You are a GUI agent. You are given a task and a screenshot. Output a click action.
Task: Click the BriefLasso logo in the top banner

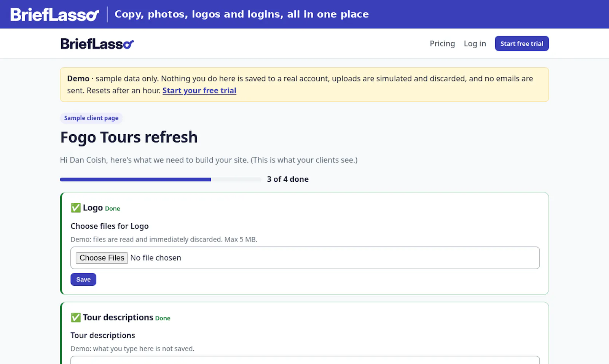[55, 14]
